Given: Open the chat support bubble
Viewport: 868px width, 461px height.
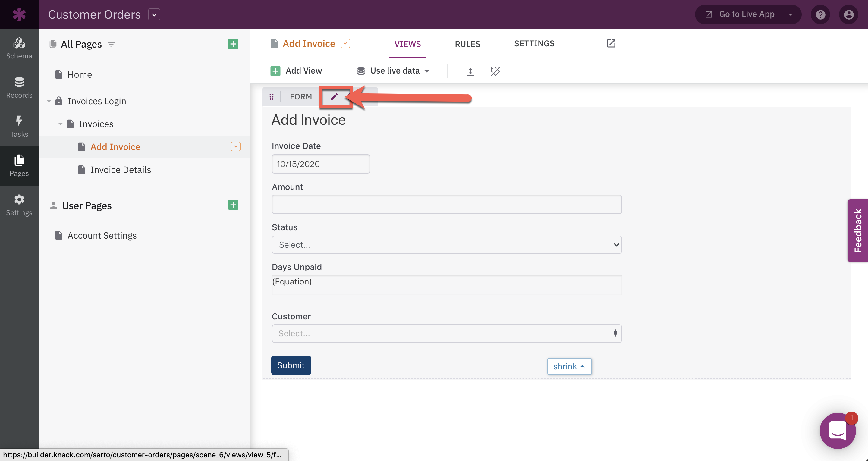Looking at the screenshot, I should 838,430.
